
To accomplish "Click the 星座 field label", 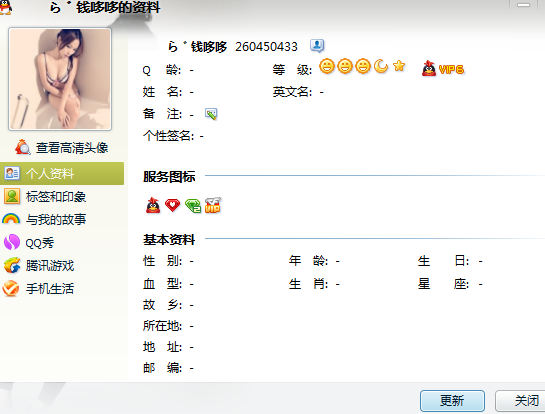I will [444, 284].
